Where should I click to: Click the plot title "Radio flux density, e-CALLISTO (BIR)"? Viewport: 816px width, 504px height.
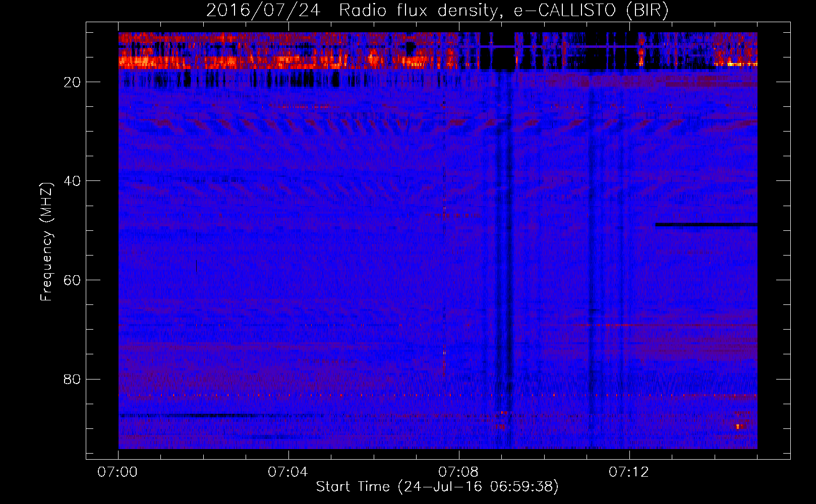coord(503,11)
